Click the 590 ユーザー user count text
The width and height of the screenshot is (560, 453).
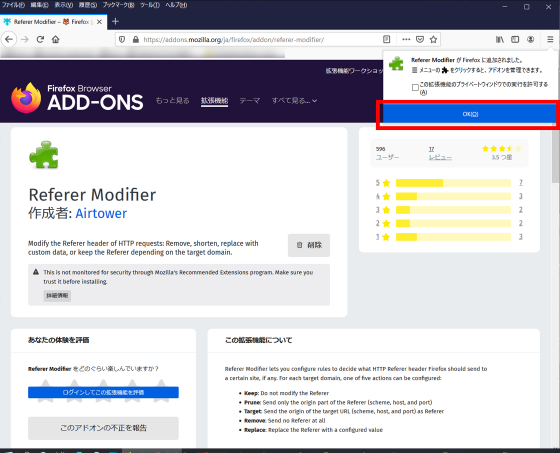(x=387, y=153)
